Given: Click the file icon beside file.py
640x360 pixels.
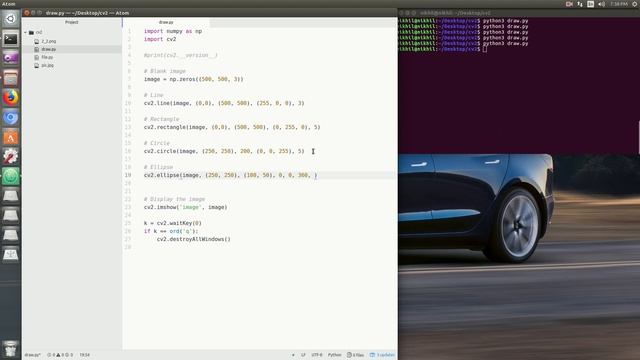Looking at the screenshot, I should point(37,57).
